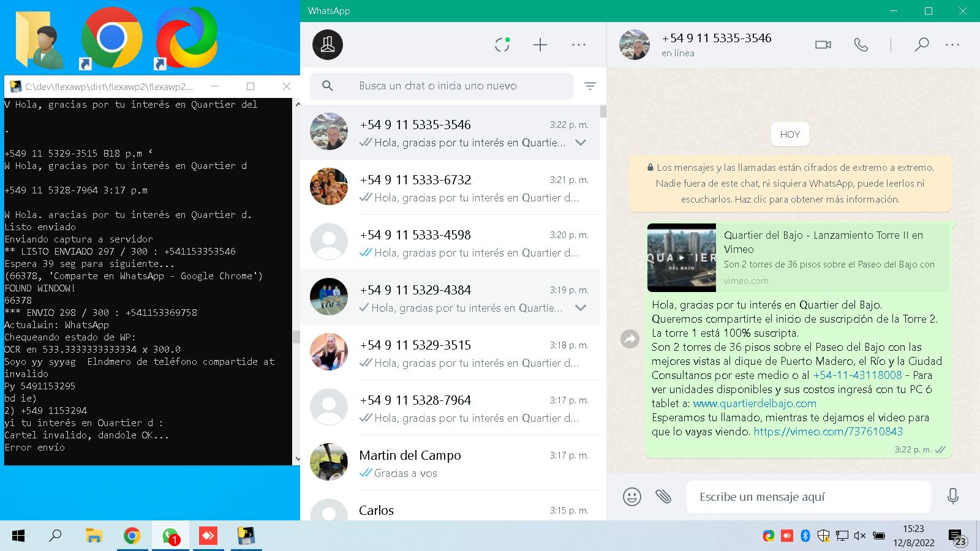Open the Martin del Campo chat
Screen dimensions: 980x551
coord(450,463)
